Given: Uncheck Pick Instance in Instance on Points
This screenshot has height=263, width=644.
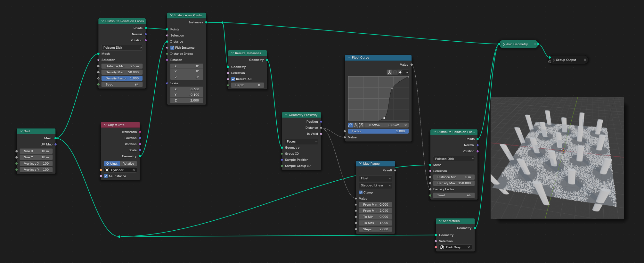Looking at the screenshot, I should point(172,48).
